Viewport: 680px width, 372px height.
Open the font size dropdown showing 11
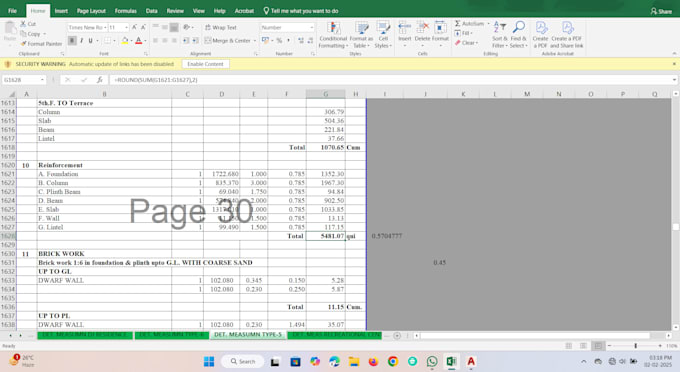(126, 27)
